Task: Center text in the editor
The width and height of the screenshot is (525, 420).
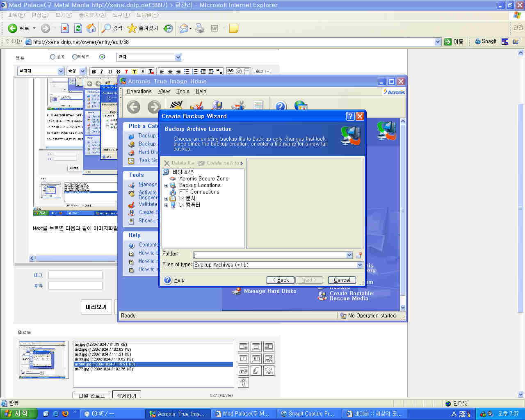Action: point(170,71)
